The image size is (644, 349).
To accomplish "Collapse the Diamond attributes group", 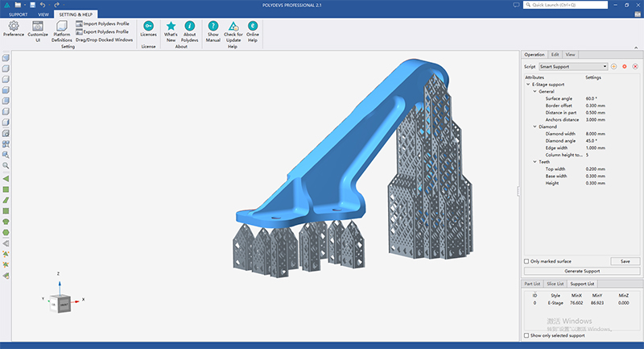I will pyautogui.click(x=535, y=127).
